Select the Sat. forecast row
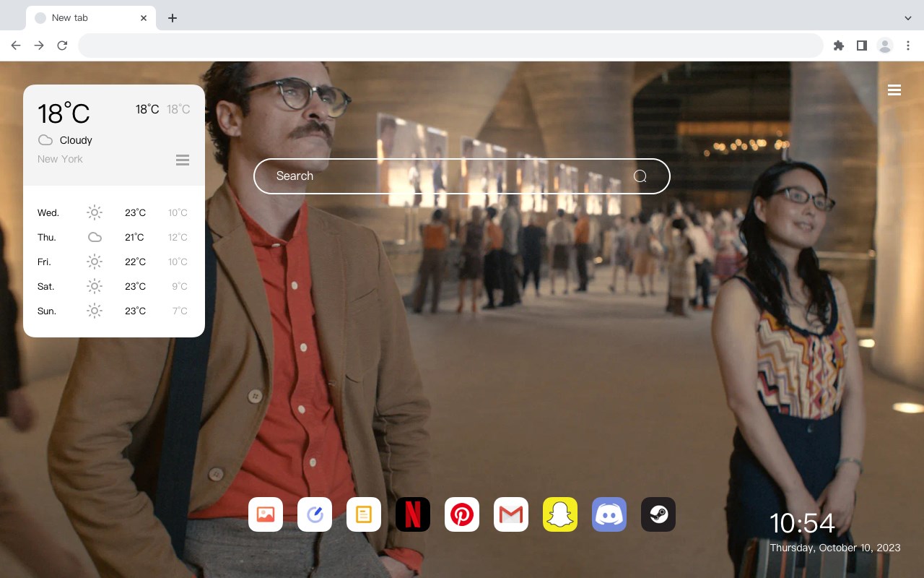This screenshot has height=578, width=924. tap(114, 286)
